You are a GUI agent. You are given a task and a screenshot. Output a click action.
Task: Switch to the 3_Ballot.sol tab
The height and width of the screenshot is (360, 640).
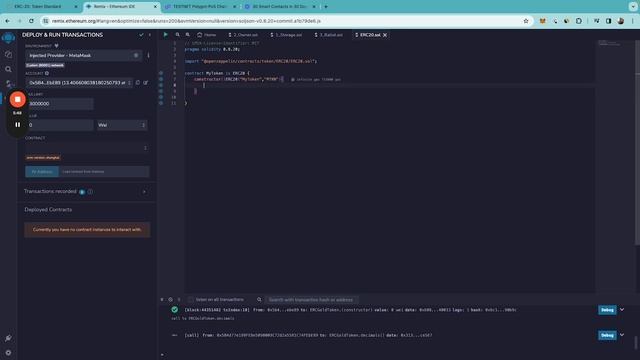[x=329, y=35]
